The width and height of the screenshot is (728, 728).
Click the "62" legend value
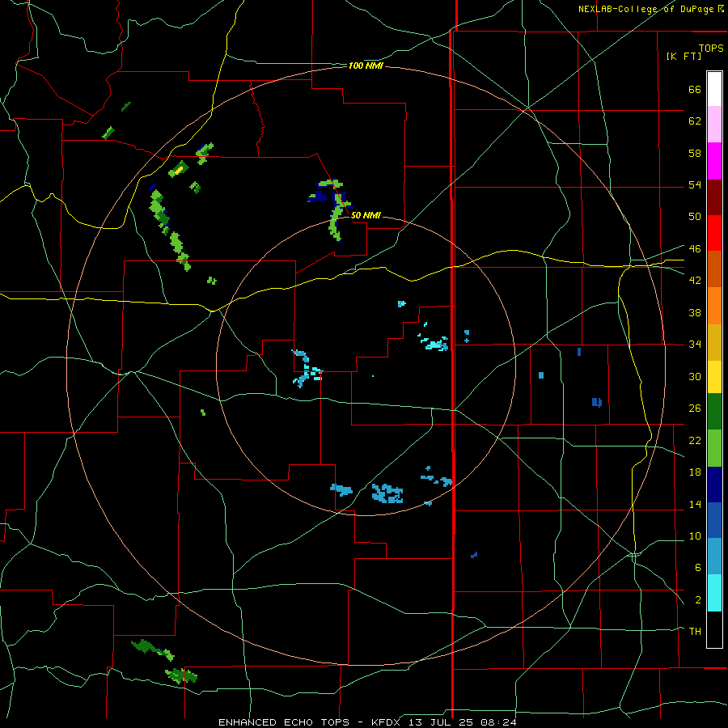coord(695,121)
